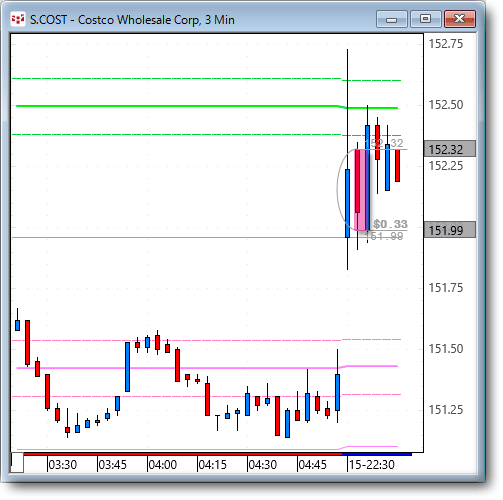Close the Costco chart window
The width and height of the screenshot is (503, 500).
(x=460, y=19)
